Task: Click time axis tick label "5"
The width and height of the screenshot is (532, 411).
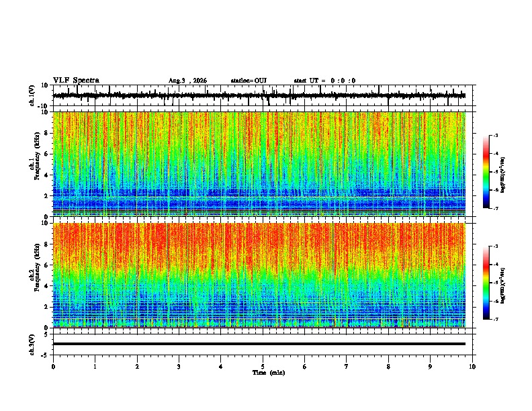Action: coord(263,367)
